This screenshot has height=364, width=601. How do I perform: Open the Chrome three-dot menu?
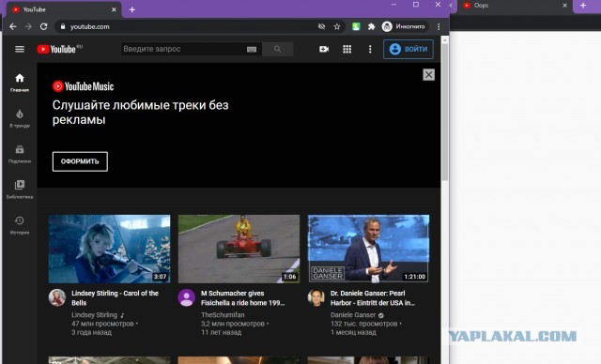tap(439, 26)
